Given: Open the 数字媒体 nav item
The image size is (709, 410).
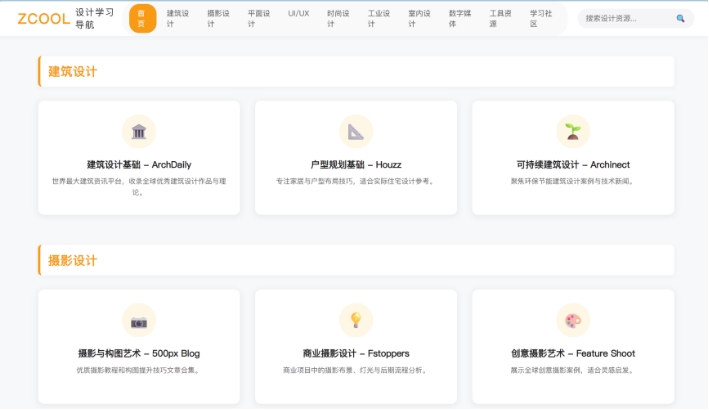Looking at the screenshot, I should [459, 18].
